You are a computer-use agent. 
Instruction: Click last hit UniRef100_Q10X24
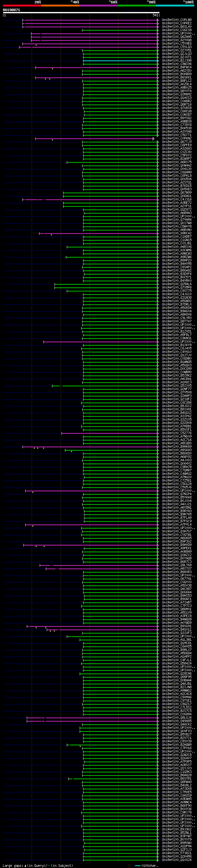(176, 860)
